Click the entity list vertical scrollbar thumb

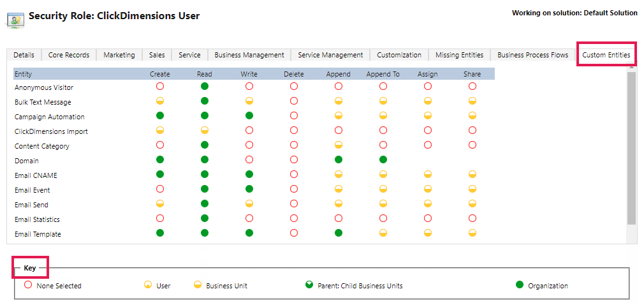point(631,147)
